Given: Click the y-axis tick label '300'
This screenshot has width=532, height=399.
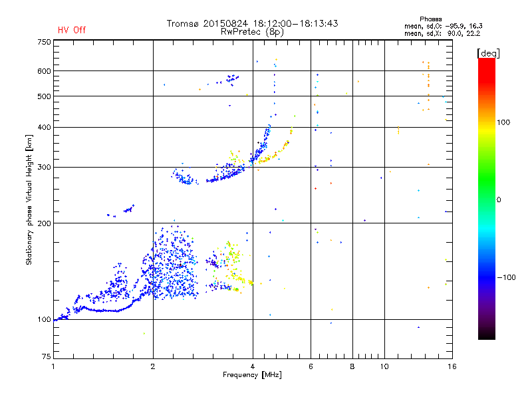Looking at the screenshot, I should pos(44,168).
